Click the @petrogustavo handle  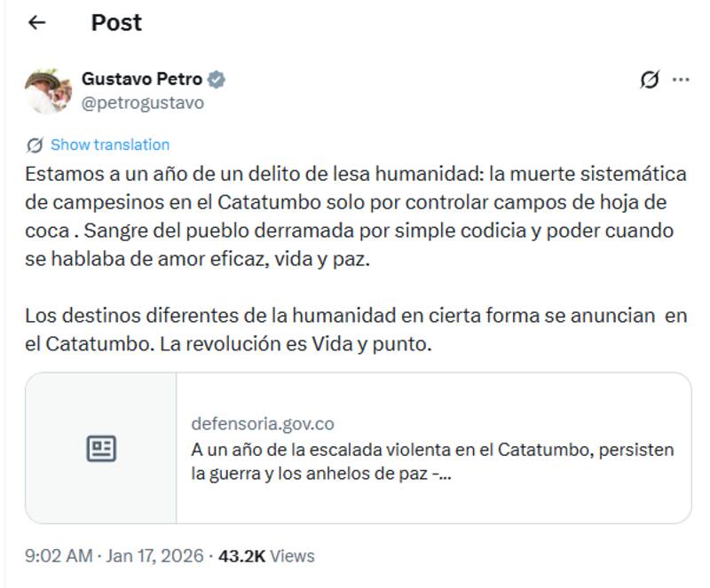pos(141,101)
